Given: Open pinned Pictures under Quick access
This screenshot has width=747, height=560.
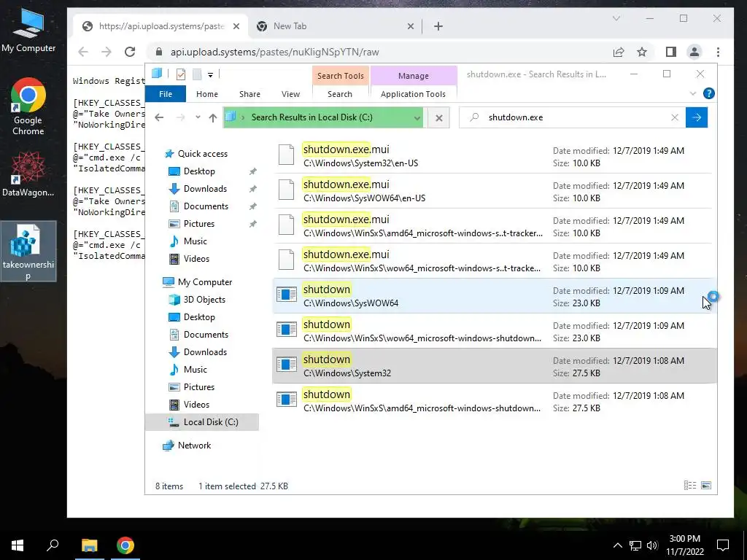Looking at the screenshot, I should click(198, 224).
